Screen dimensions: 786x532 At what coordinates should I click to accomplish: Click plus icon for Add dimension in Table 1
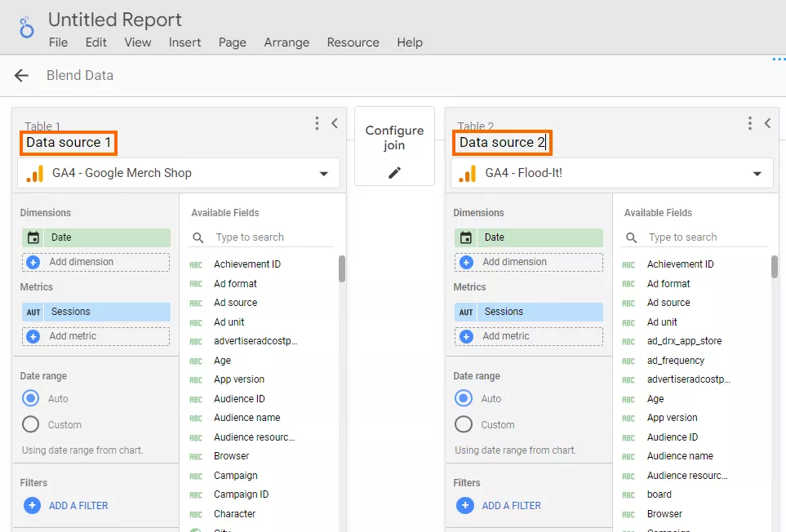click(x=33, y=262)
